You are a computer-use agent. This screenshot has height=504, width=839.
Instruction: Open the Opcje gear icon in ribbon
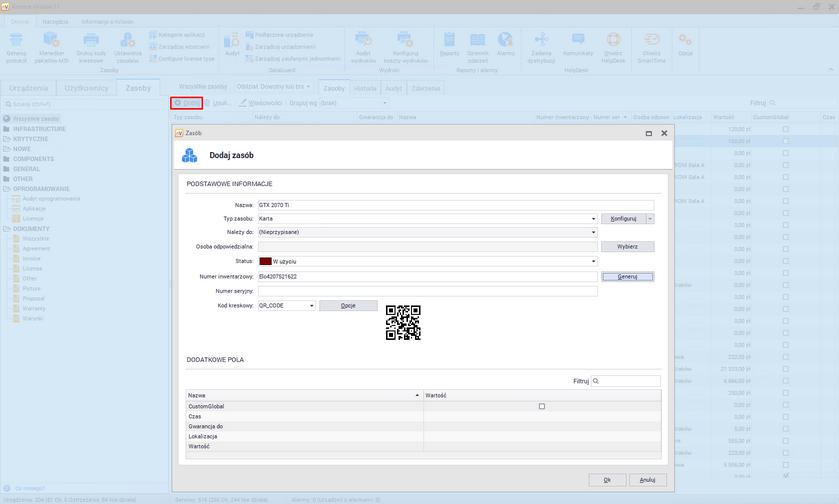pos(685,40)
